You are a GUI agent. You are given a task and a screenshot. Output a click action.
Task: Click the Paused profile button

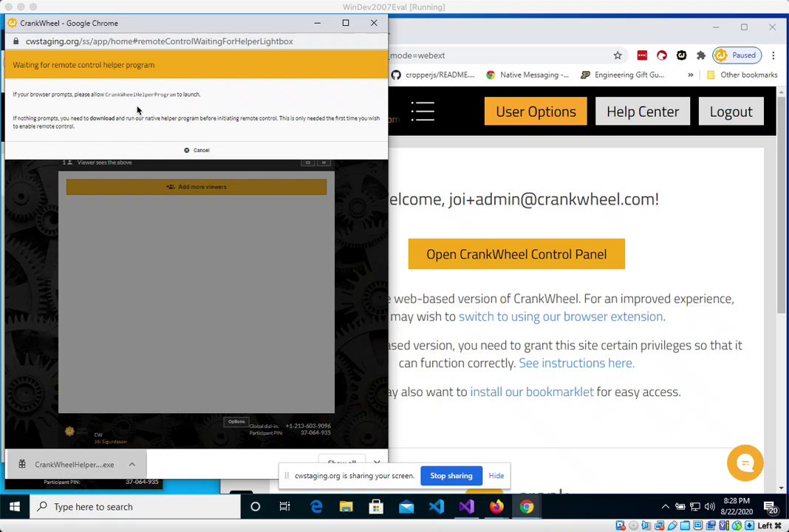click(737, 55)
